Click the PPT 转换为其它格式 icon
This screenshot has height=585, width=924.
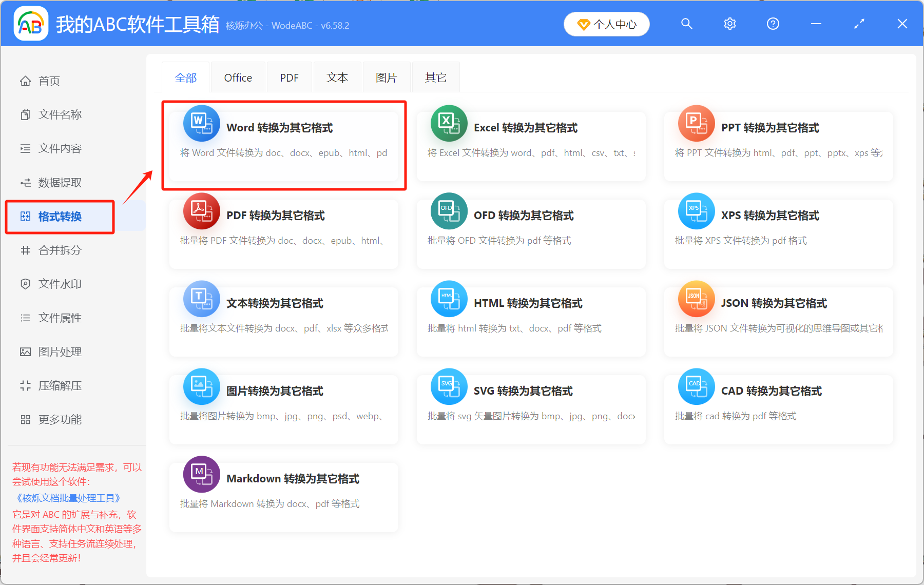coord(696,123)
